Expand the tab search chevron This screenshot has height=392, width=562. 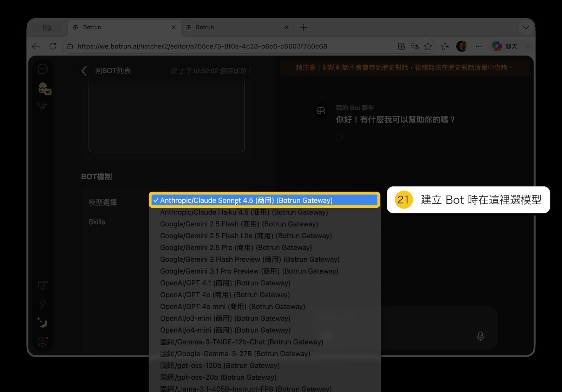click(526, 27)
